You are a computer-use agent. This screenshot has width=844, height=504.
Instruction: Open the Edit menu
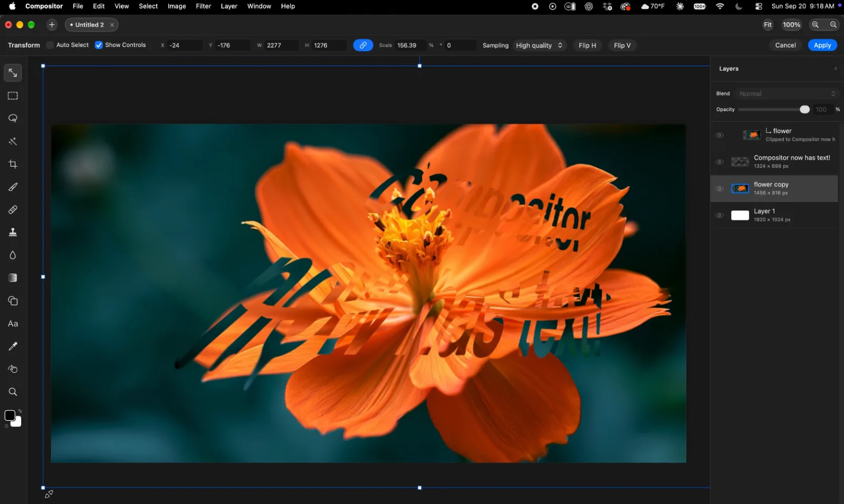tap(99, 6)
